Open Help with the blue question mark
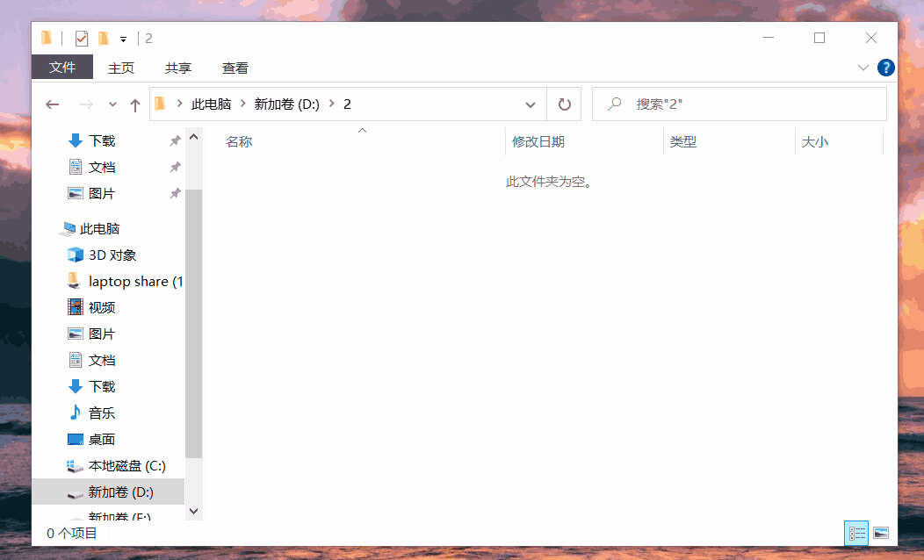The width and height of the screenshot is (924, 560). pyautogui.click(x=885, y=68)
